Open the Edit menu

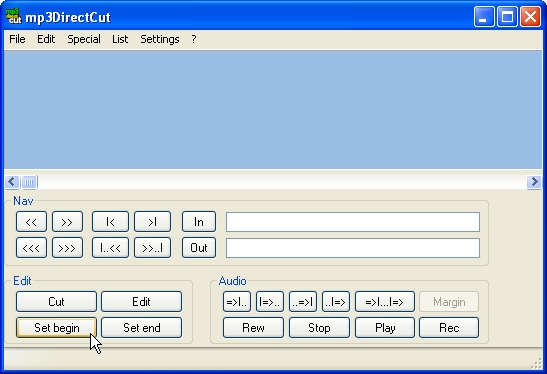point(46,39)
